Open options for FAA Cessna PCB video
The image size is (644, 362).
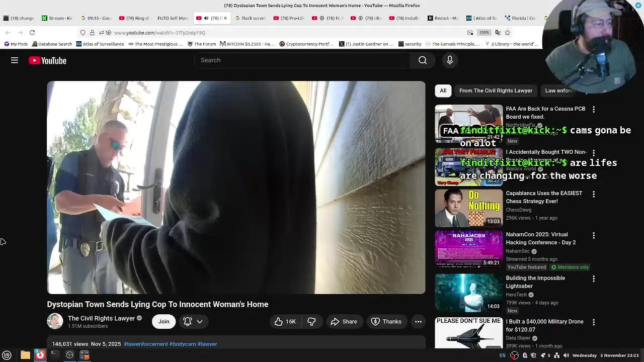594,110
